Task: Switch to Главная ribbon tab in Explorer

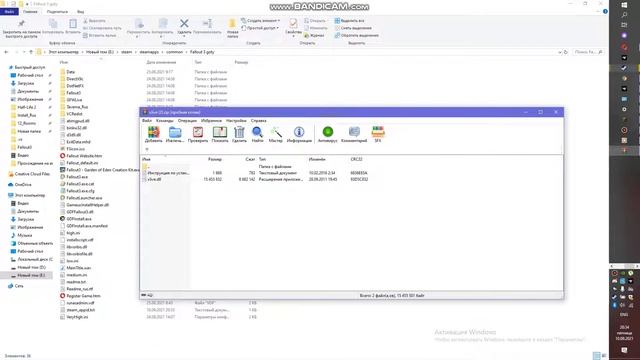Action: tap(30, 12)
